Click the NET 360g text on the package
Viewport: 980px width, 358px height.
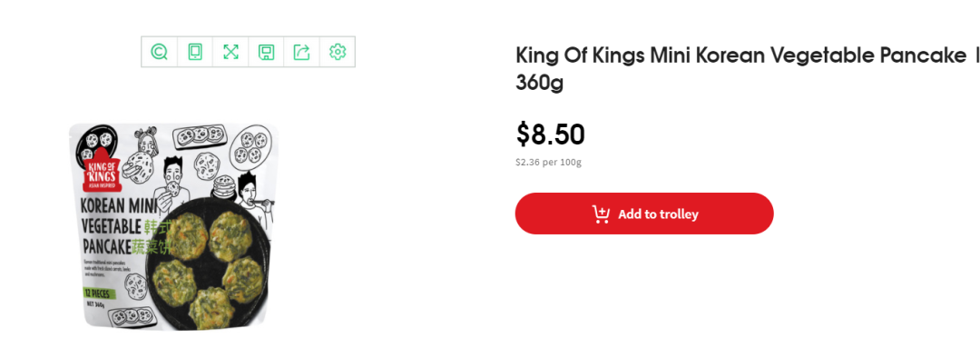coord(95,305)
